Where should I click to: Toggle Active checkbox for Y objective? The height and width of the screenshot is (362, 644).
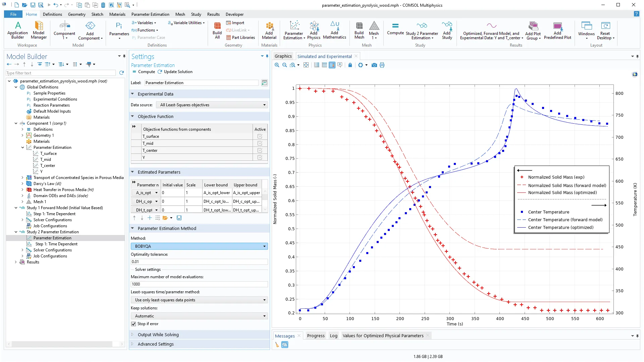coord(260,158)
